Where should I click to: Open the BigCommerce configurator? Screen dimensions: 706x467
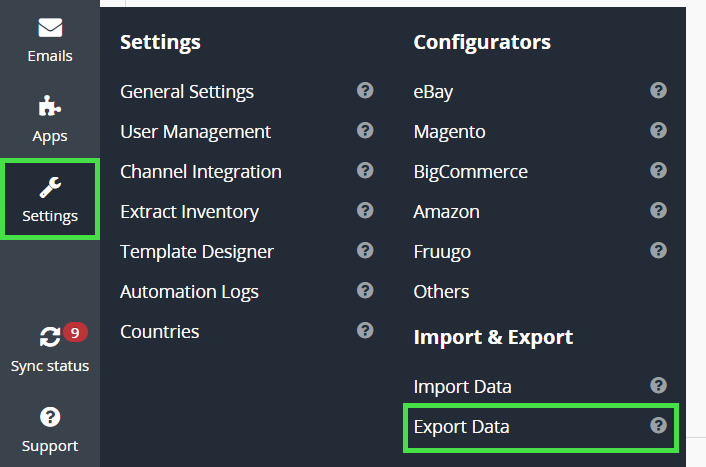470,171
